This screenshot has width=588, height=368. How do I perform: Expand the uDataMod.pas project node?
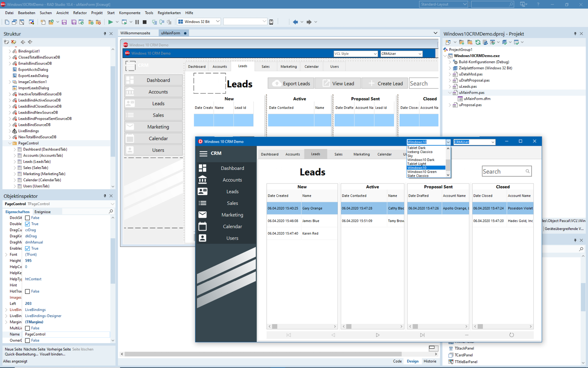pyautogui.click(x=450, y=74)
